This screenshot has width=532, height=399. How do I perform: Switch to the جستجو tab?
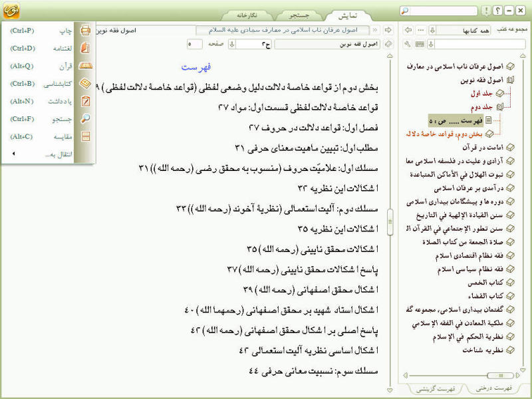299,15
